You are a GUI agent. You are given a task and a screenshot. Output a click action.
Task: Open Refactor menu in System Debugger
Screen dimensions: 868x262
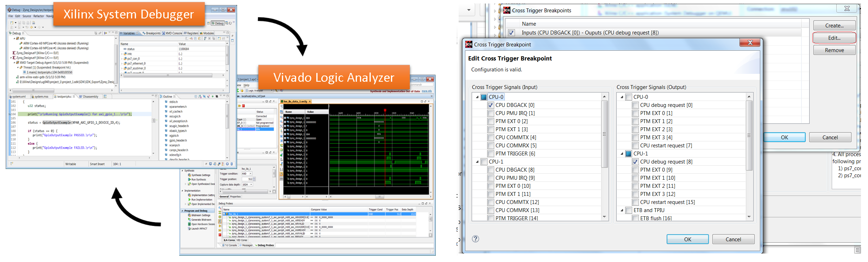click(39, 16)
